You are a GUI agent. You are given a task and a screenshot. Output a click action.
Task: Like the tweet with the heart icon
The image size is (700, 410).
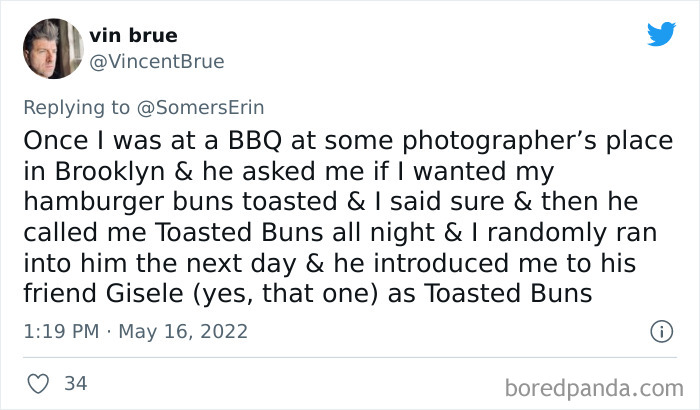pyautogui.click(x=38, y=384)
